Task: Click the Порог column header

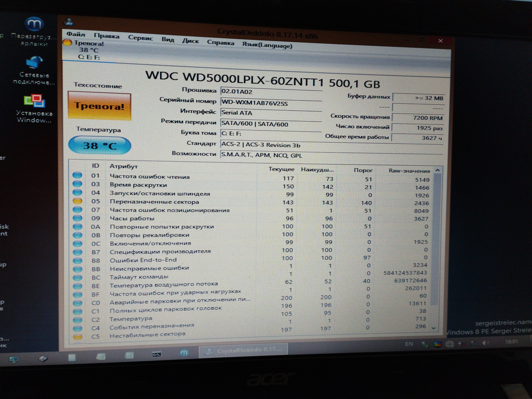Action: [x=363, y=170]
